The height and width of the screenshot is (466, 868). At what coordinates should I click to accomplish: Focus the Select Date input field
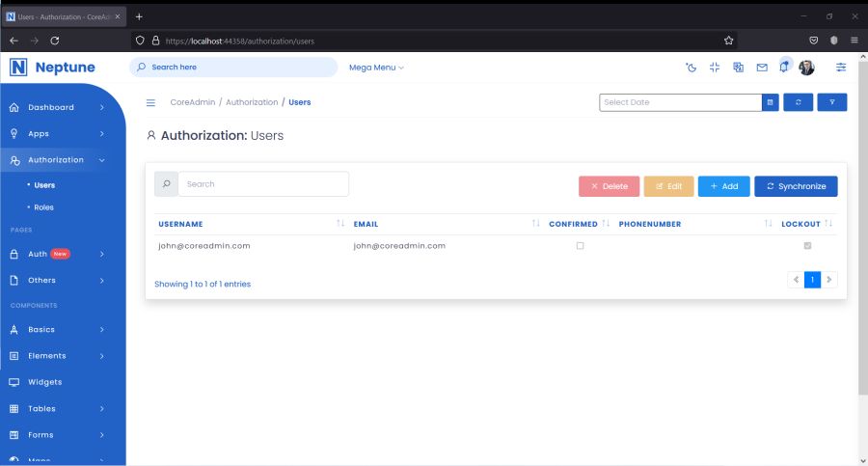click(x=680, y=102)
